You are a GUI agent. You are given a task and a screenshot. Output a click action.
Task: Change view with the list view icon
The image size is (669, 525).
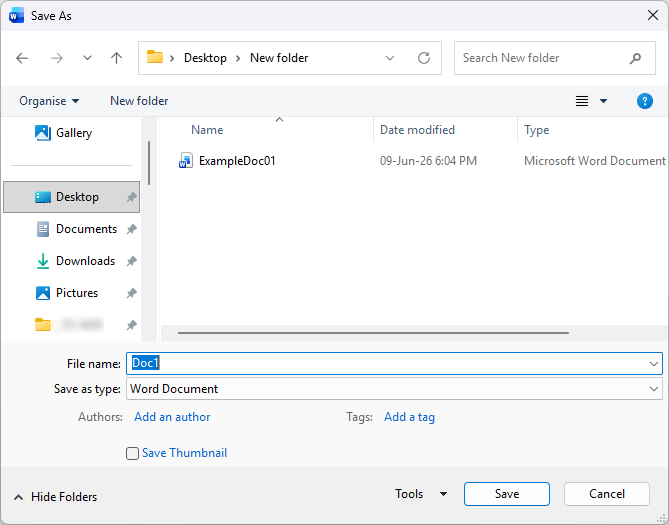[x=582, y=101]
